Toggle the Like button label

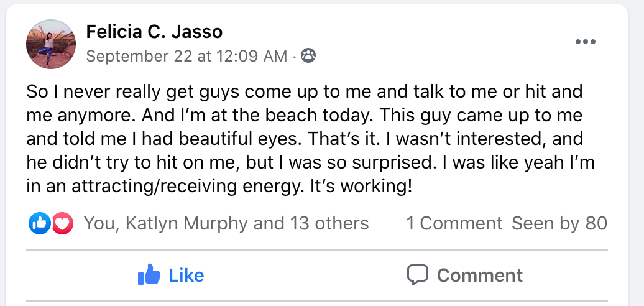coord(186,275)
